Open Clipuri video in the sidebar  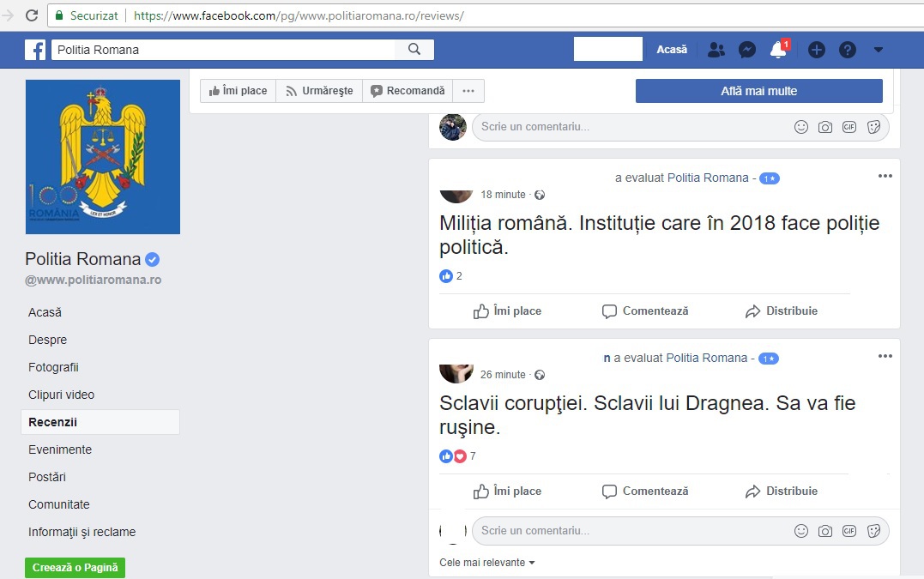pyautogui.click(x=61, y=395)
